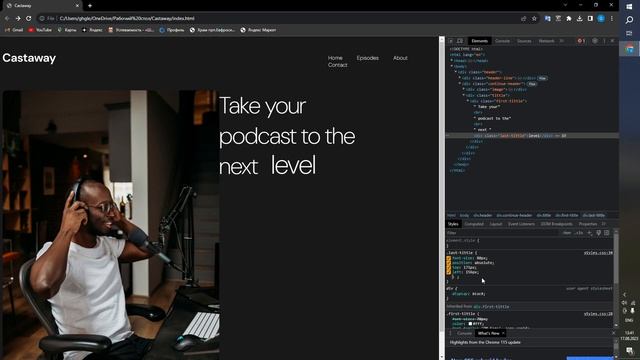Open the color swatch next to #fff
The height and width of the screenshot is (360, 640).
point(470,324)
